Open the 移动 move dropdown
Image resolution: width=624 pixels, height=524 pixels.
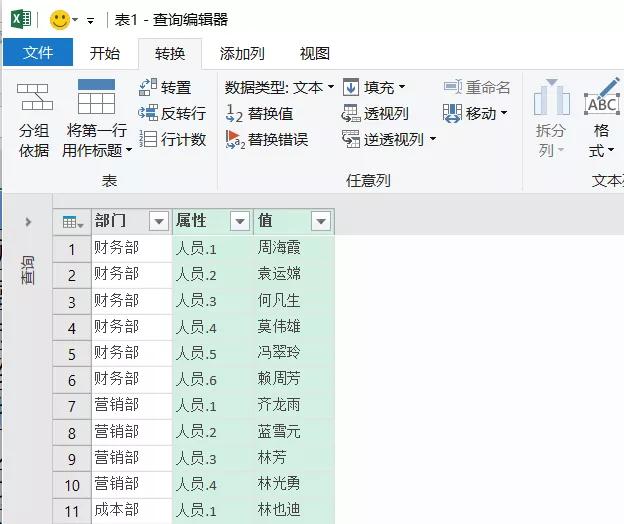pos(475,113)
